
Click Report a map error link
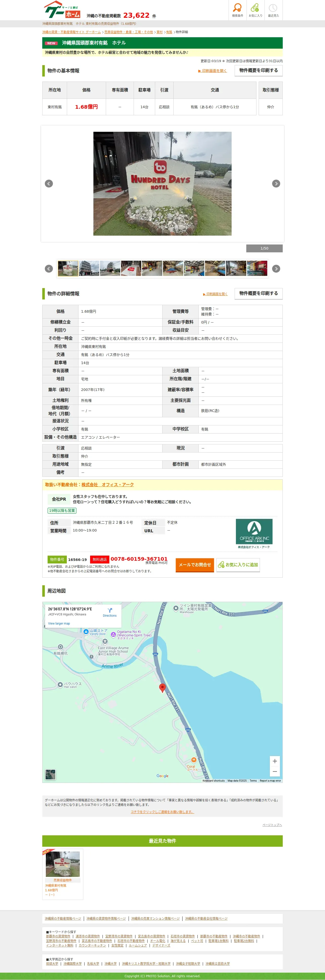point(270,781)
